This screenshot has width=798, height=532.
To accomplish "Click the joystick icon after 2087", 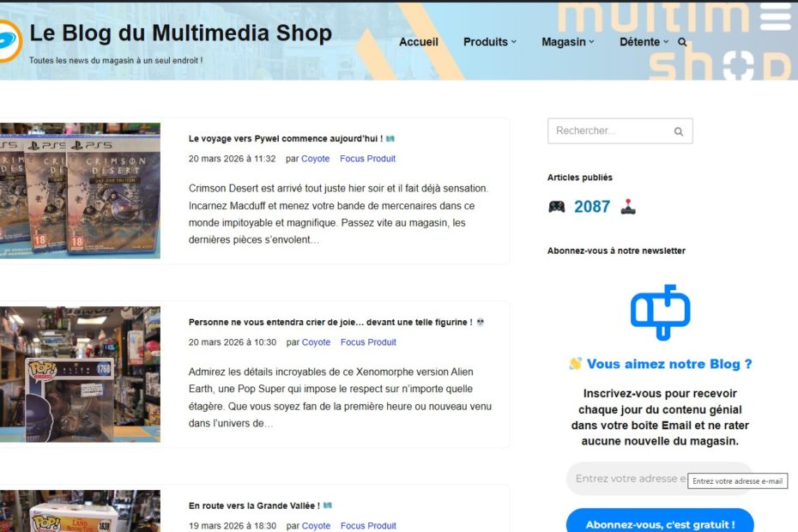I will [629, 207].
